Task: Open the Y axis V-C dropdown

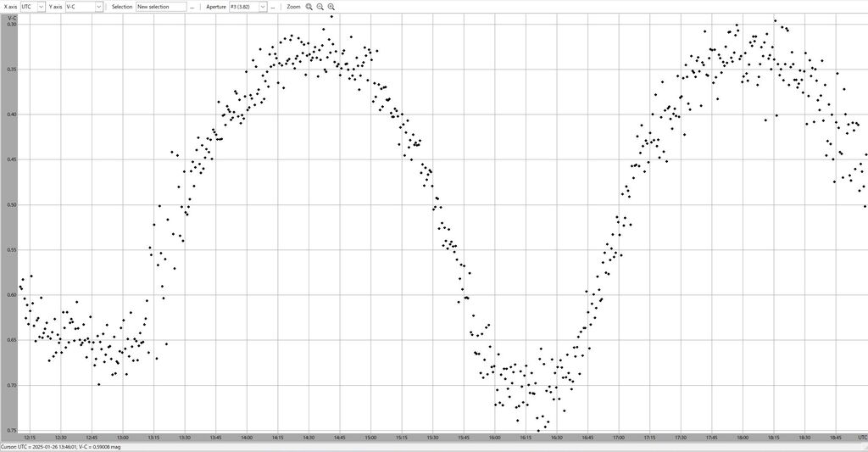Action: [x=84, y=7]
